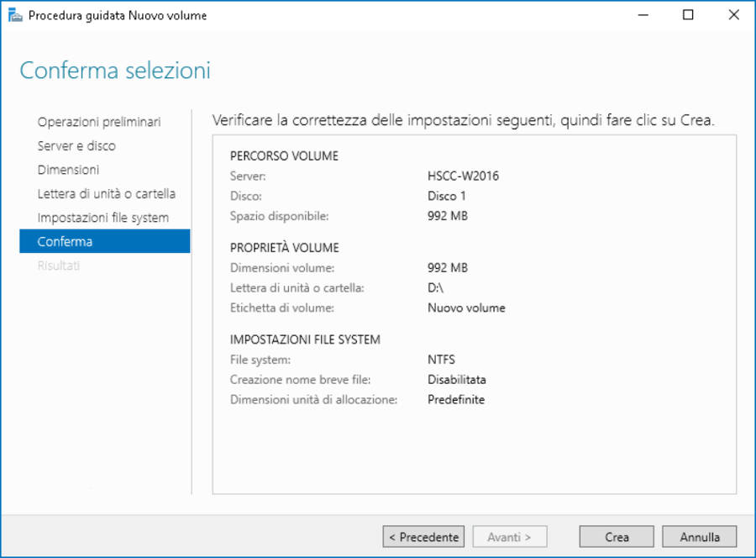Click the Disabilitata value
The height and width of the screenshot is (558, 756).
457,380
